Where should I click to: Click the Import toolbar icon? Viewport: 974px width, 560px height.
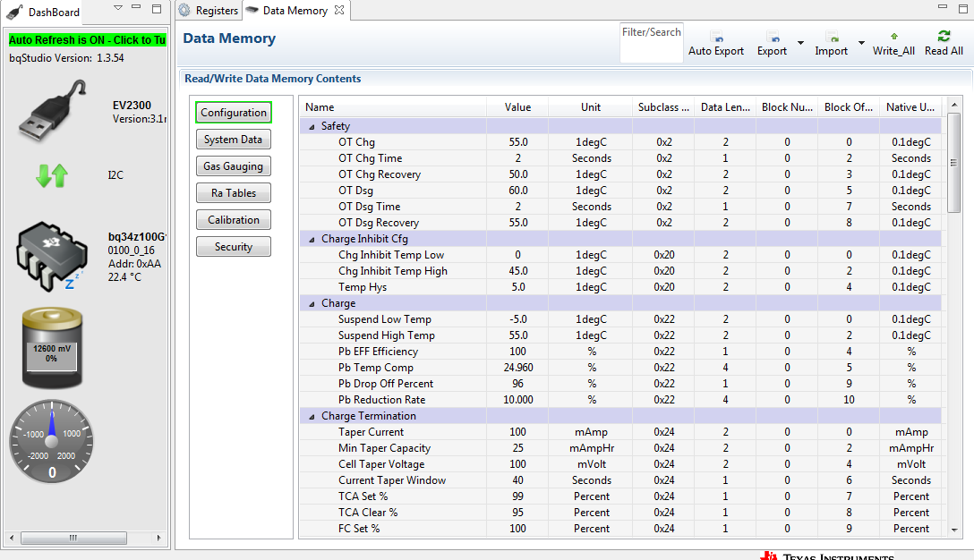click(832, 37)
